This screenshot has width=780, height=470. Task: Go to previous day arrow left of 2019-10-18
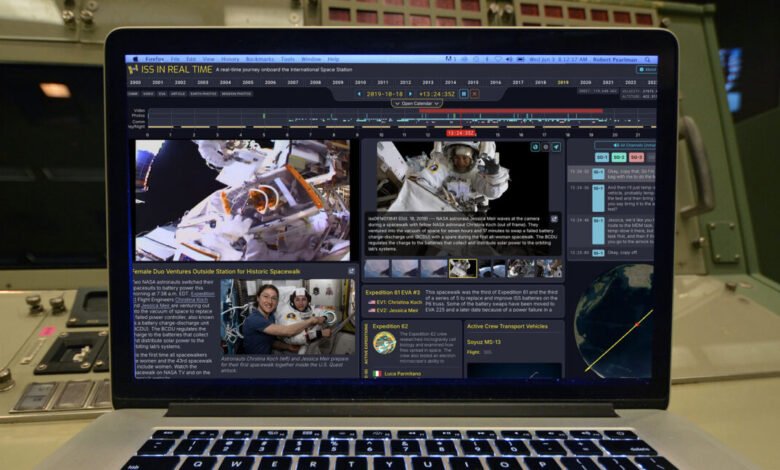[x=359, y=94]
